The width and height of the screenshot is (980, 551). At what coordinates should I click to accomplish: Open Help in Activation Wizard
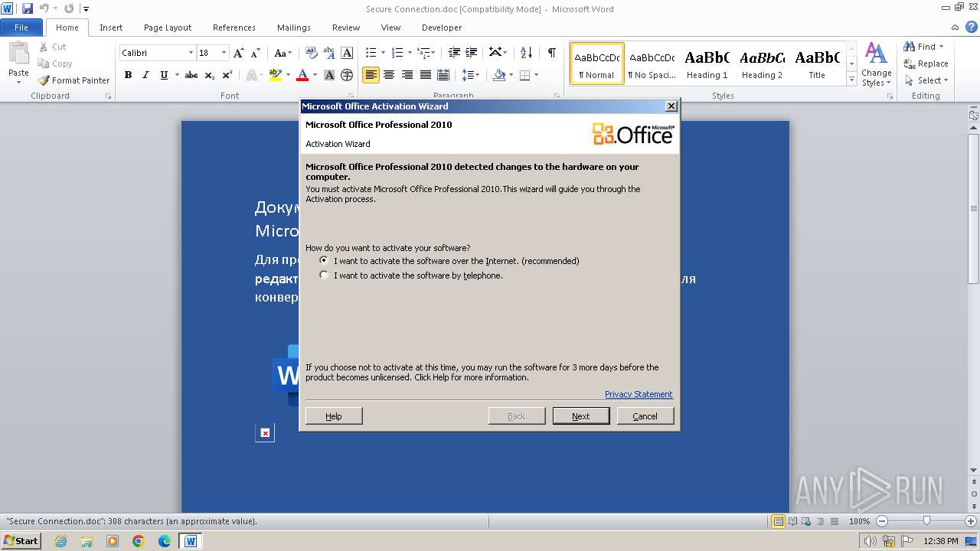(x=334, y=416)
